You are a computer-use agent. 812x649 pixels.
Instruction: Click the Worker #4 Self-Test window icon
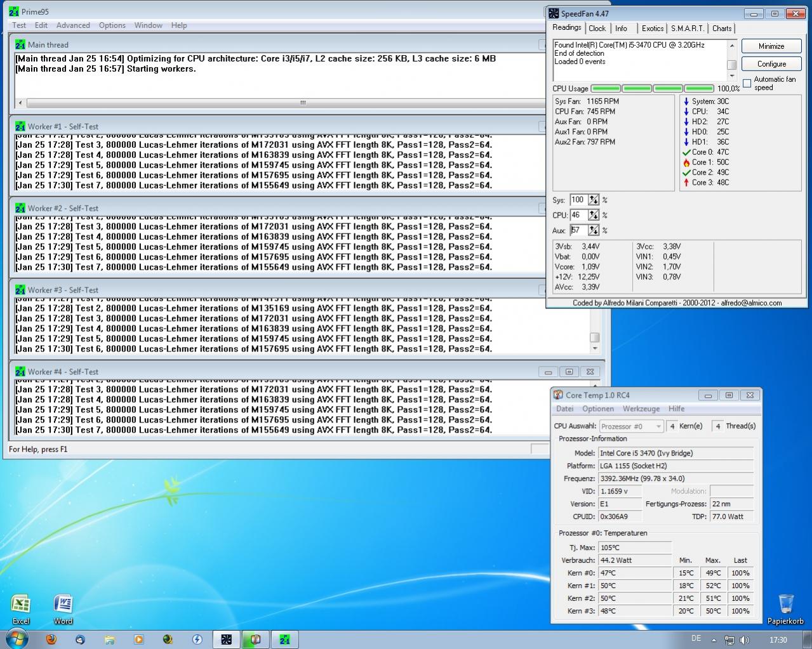pos(21,372)
